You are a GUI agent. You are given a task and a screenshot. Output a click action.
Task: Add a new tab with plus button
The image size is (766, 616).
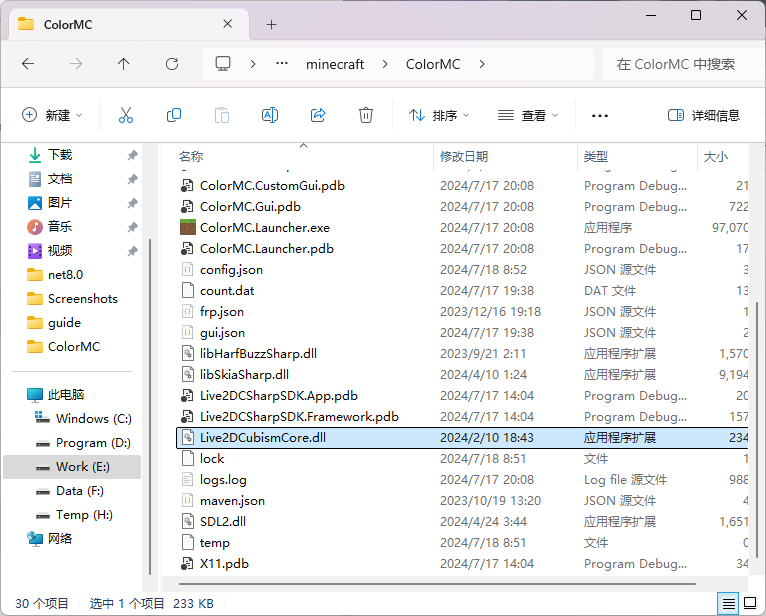click(x=271, y=24)
